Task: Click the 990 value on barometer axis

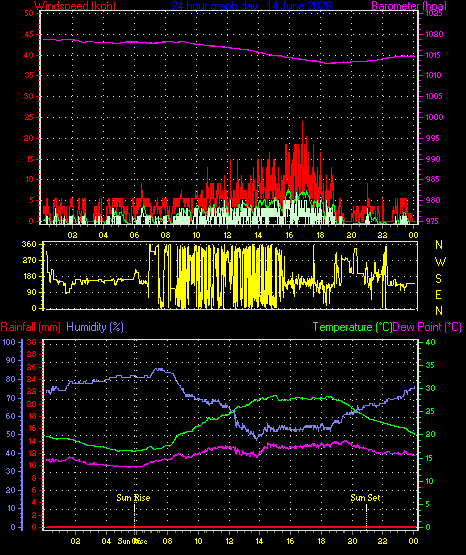Action: 433,159
